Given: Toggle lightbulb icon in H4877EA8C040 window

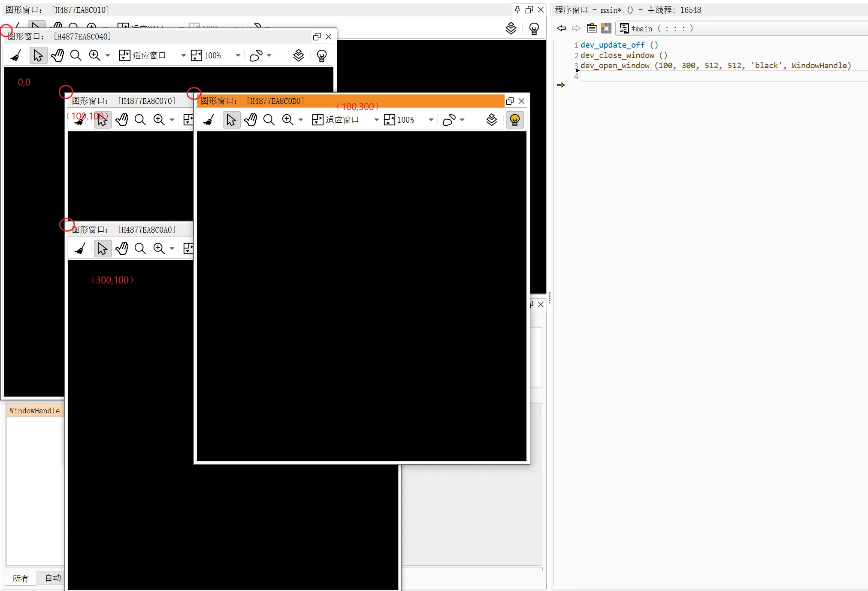Looking at the screenshot, I should 321,55.
